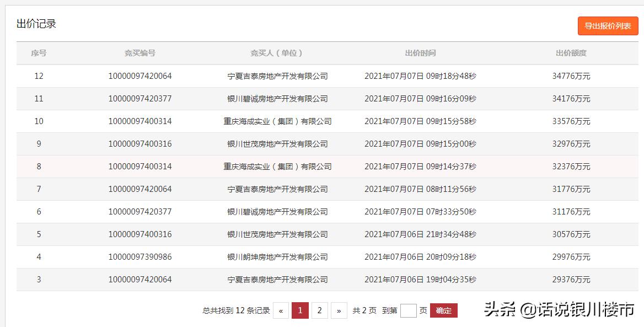Select bid amount 34776万元
The height and width of the screenshot is (327, 644).
(x=571, y=76)
